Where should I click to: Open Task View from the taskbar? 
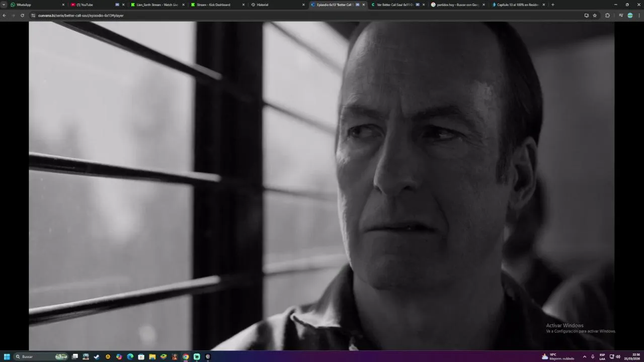(75, 356)
